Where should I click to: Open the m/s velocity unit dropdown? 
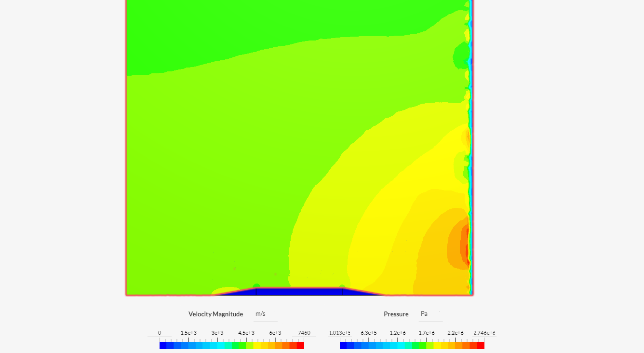pyautogui.click(x=265, y=314)
